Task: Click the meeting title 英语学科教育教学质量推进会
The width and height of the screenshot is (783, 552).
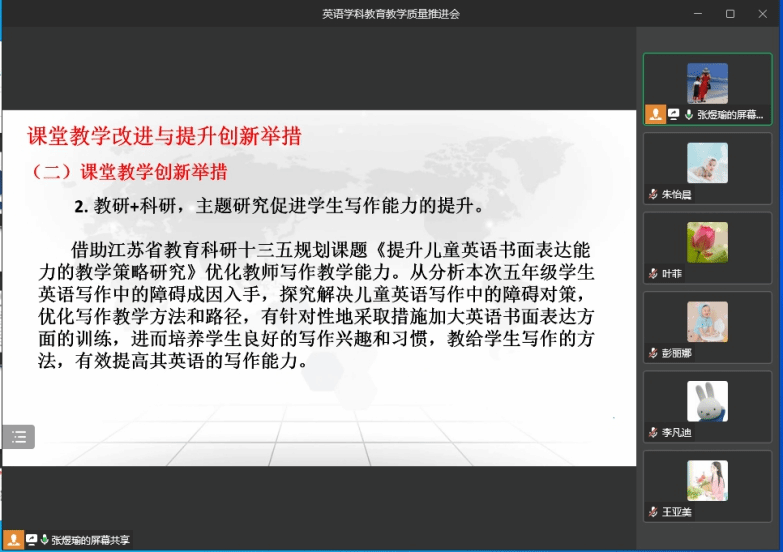Action: (x=391, y=14)
